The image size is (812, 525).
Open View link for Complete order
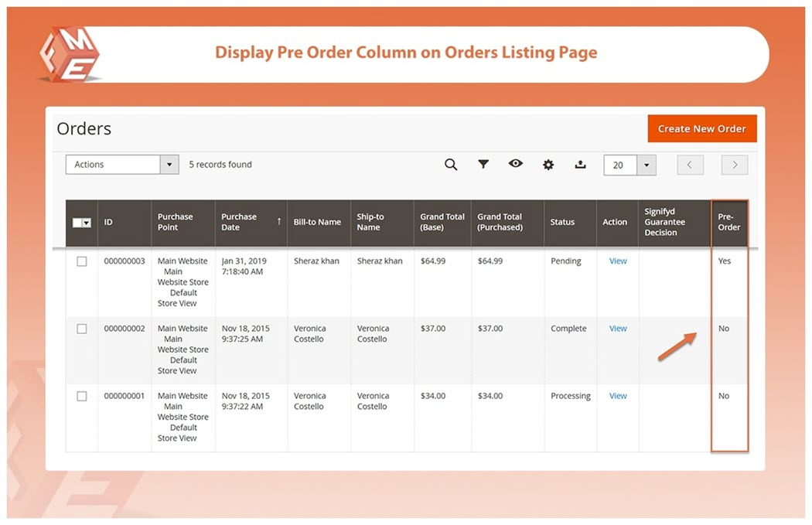click(x=618, y=329)
